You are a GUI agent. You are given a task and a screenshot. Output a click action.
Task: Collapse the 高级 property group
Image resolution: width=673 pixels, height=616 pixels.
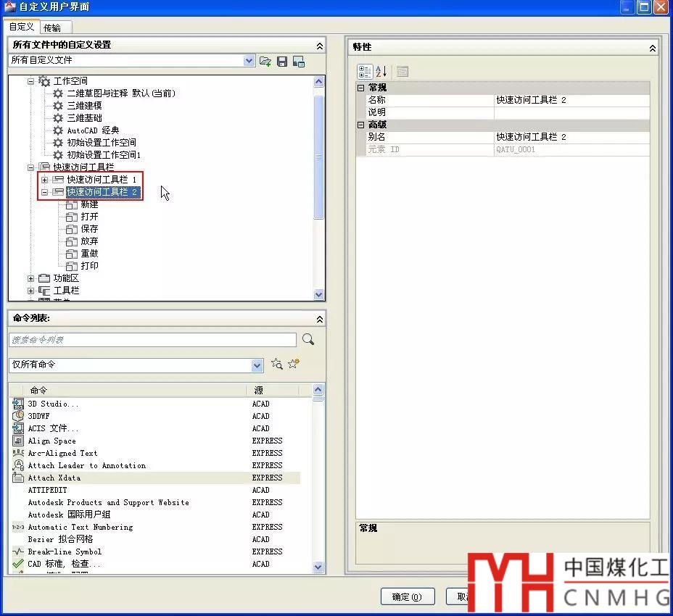coord(360,125)
